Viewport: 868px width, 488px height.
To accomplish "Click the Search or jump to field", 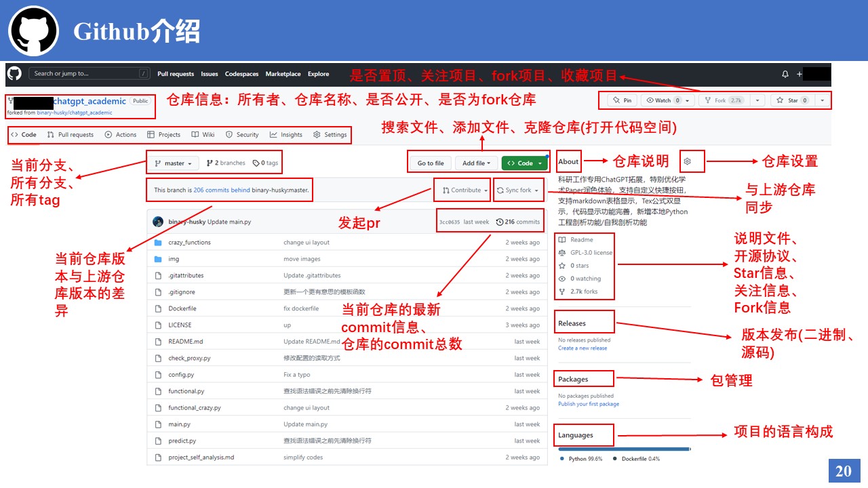I will (x=90, y=74).
